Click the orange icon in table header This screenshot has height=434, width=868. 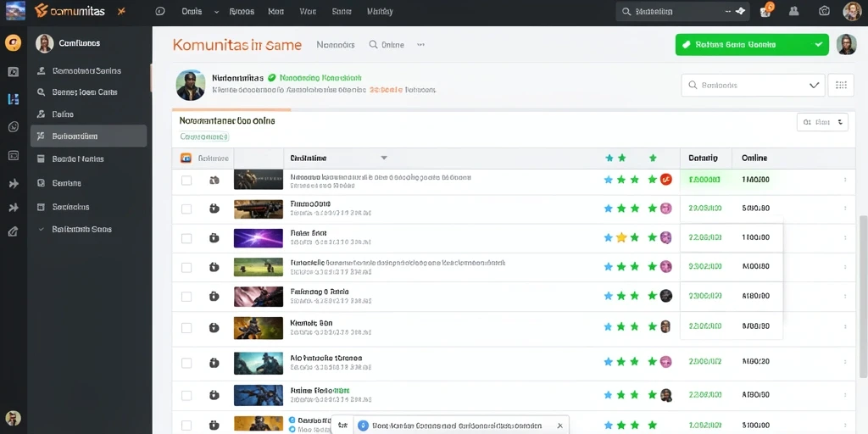[186, 159]
